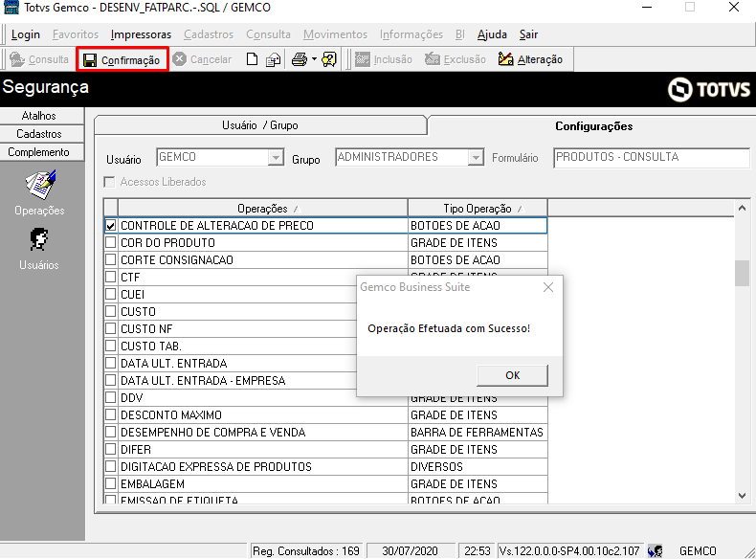Viewport: 756px width, 559px height.
Task: Click the Formulário PRODUTOS - CONSULTA field
Action: click(652, 157)
